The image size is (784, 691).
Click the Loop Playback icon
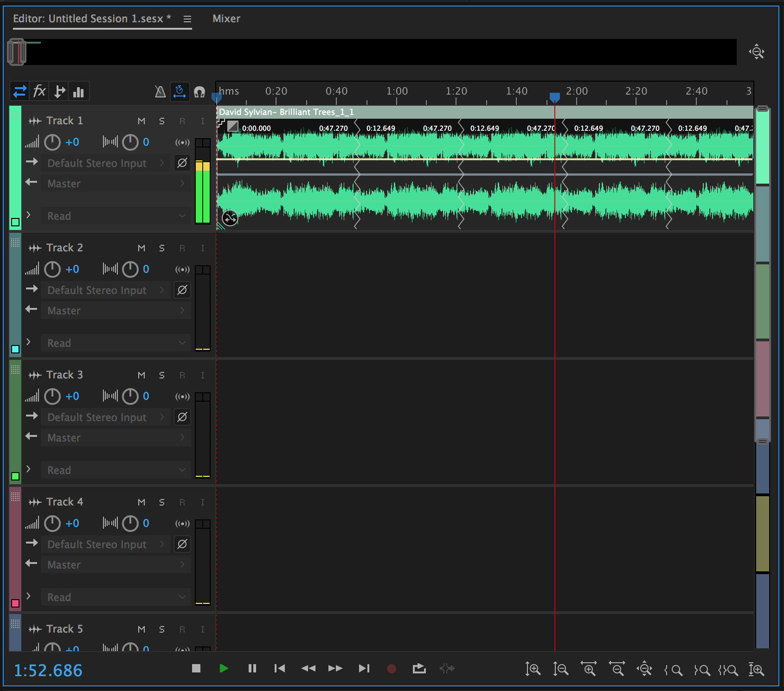point(419,668)
